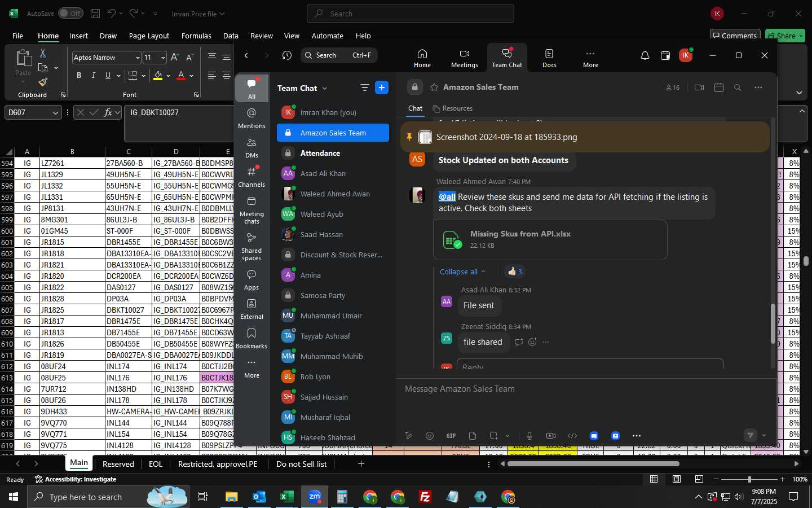
Task: Attach a file in message toolbar
Action: (x=473, y=436)
